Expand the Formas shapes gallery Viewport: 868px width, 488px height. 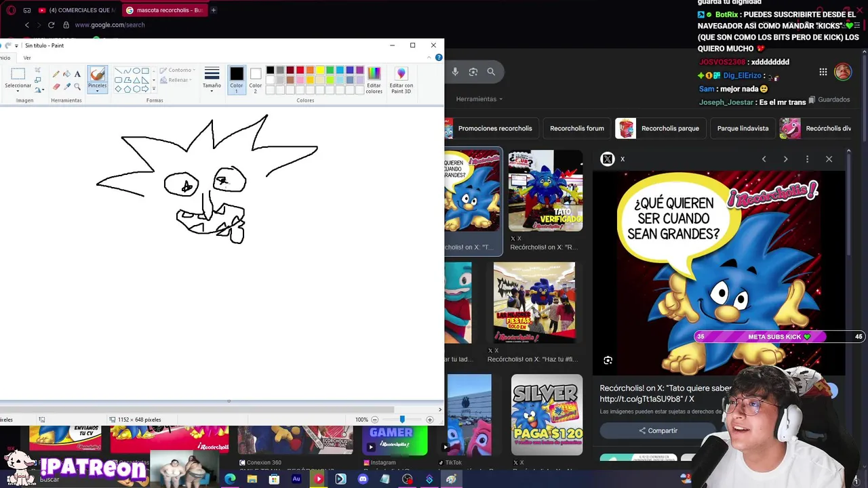coord(154,89)
